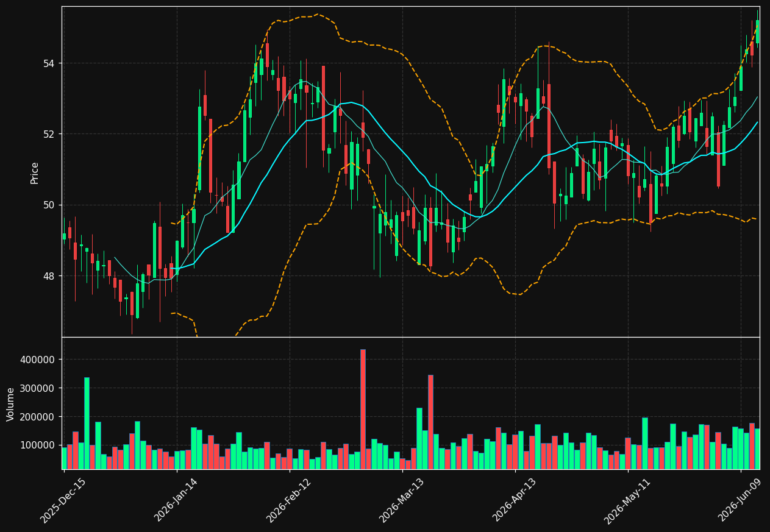Click the 300000 volume tick label
This screenshot has height=532, width=770.
38,388
